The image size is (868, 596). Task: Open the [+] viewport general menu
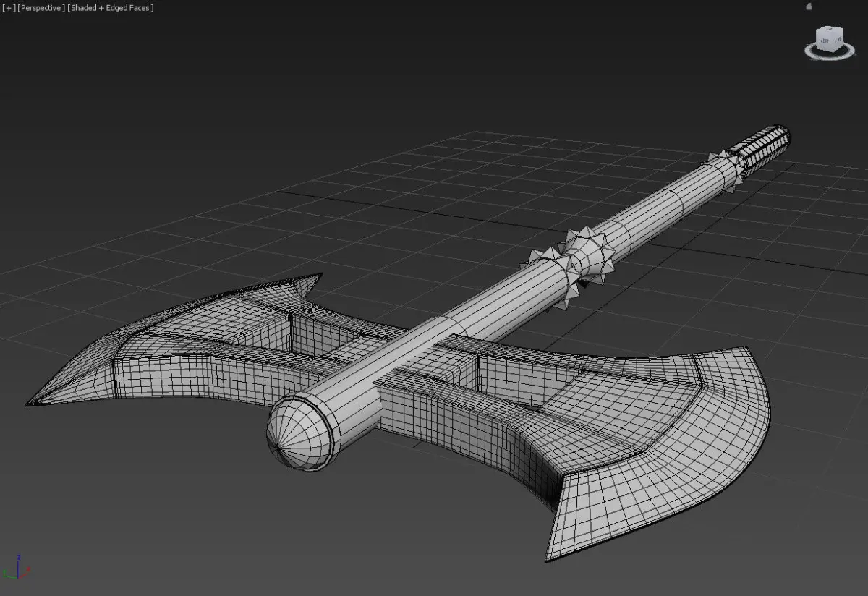9,8
